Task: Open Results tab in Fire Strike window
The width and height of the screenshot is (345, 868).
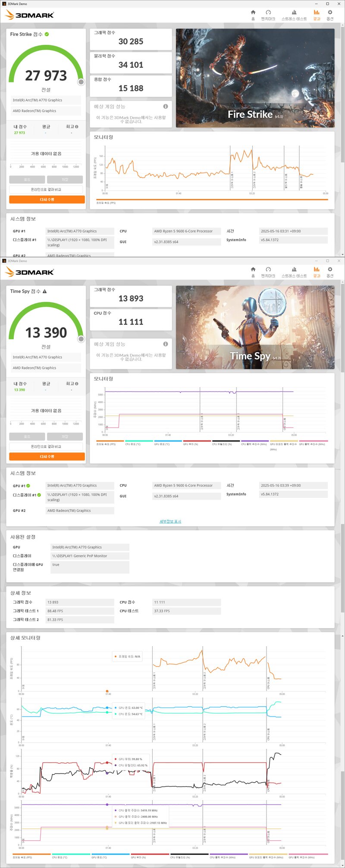Action: click(317, 15)
